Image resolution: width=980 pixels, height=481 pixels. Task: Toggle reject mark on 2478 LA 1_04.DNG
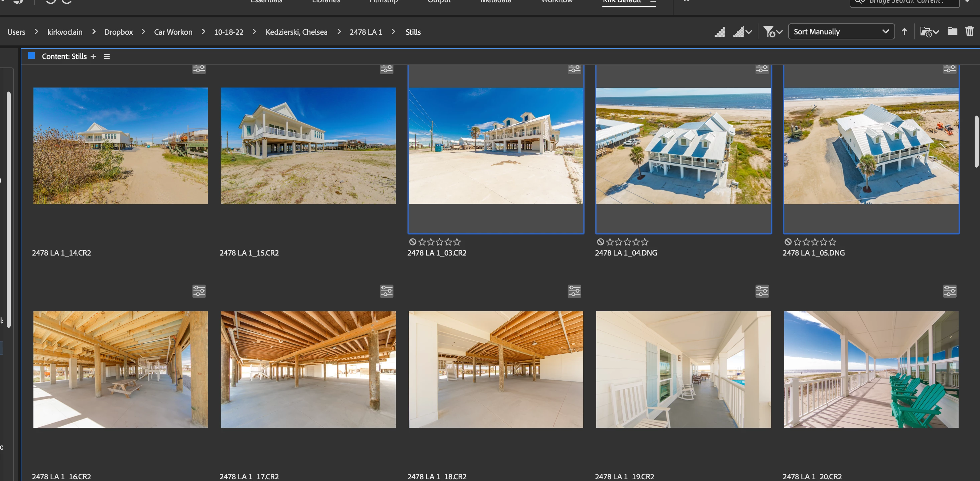pyautogui.click(x=600, y=242)
